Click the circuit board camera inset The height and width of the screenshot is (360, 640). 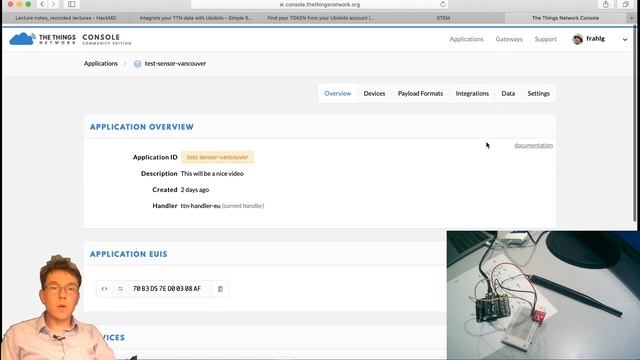pos(543,295)
